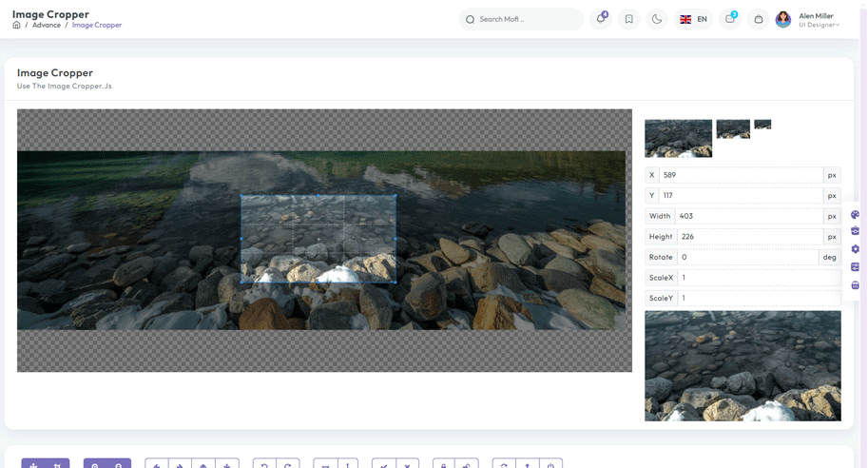Open the shopping bag icon
This screenshot has height=468, width=868.
pos(759,19)
